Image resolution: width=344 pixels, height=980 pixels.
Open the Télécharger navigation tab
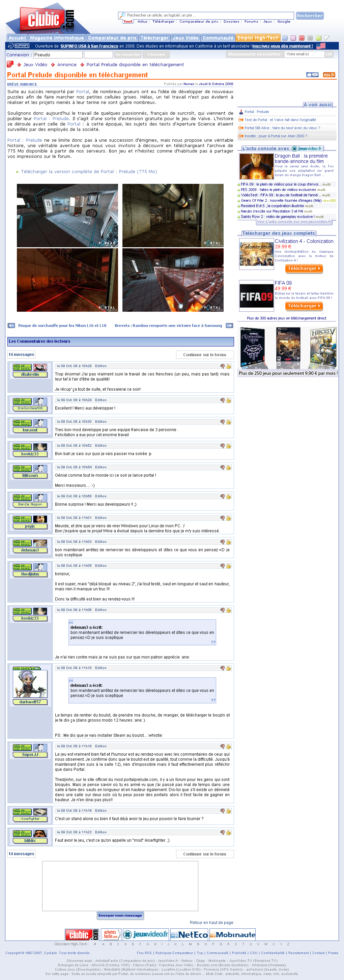point(154,38)
